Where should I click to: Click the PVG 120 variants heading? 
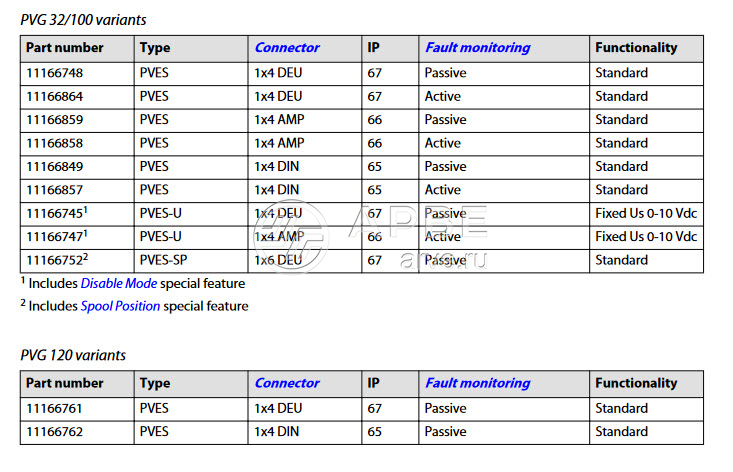[73, 355]
